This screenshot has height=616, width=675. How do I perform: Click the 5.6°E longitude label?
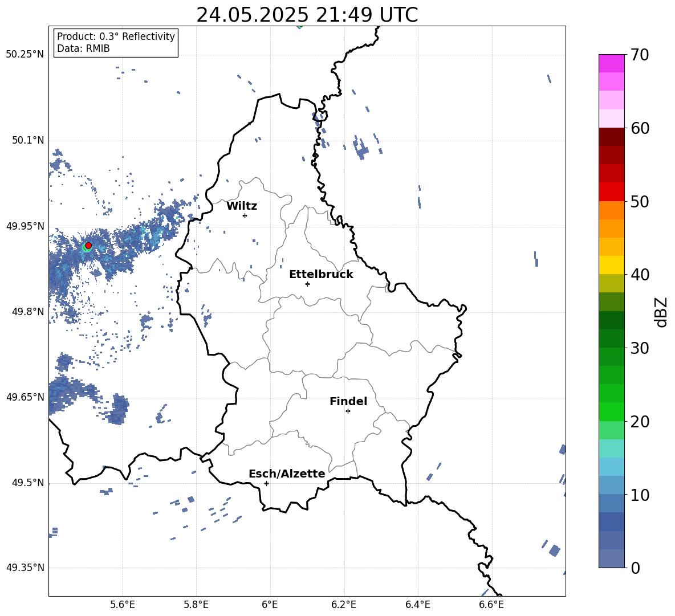(x=123, y=605)
